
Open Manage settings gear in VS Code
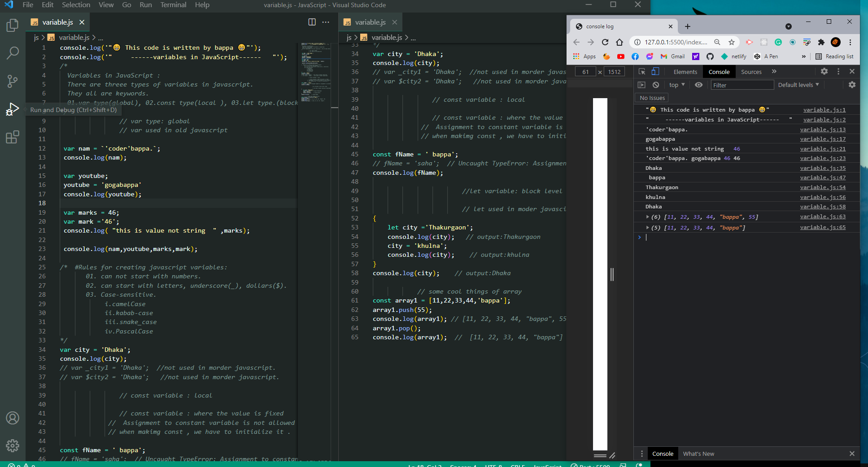click(x=13, y=445)
